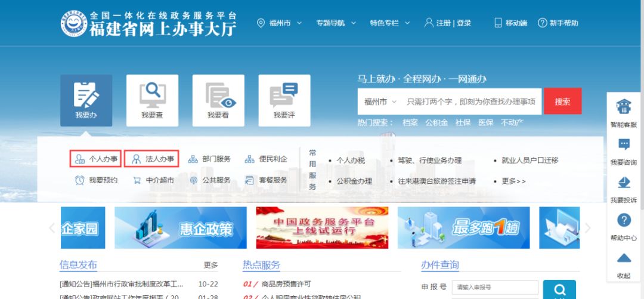Image resolution: width=644 pixels, height=299 pixels.
Task: Click hot search term 公积金
Action: coord(436,122)
